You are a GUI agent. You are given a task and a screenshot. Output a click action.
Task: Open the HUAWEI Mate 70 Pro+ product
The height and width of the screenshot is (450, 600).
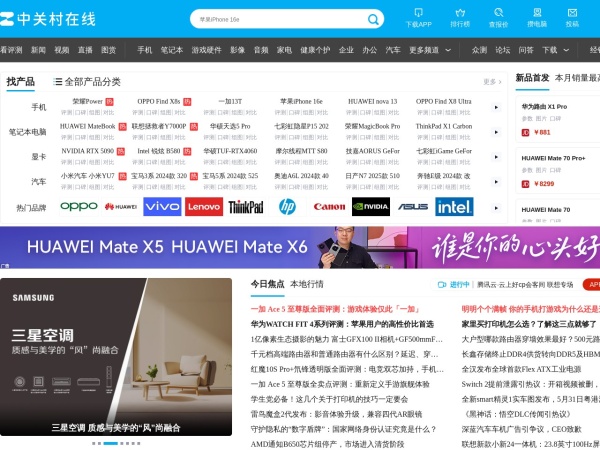(553, 158)
